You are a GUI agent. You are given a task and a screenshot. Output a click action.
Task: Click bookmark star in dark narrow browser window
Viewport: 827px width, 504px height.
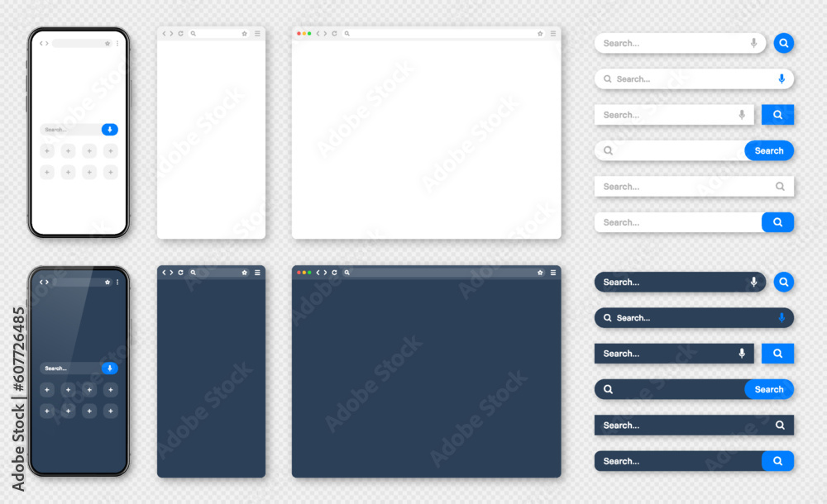click(x=245, y=273)
